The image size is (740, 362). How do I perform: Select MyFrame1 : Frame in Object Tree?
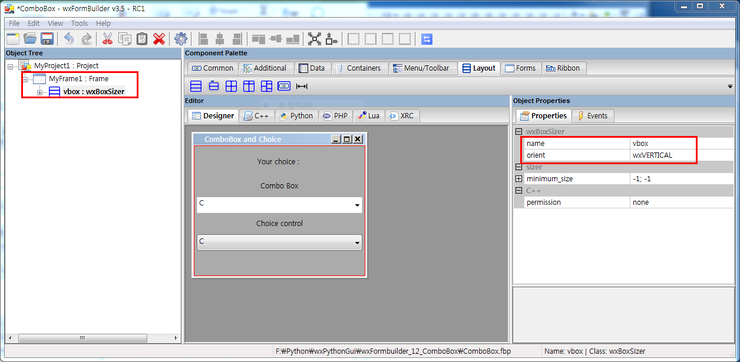[x=78, y=79]
